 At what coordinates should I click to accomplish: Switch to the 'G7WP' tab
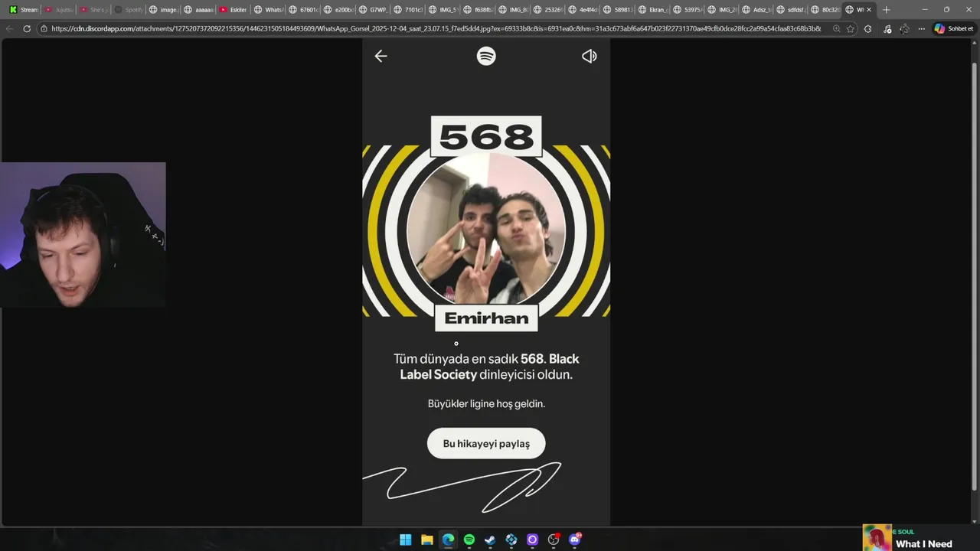click(x=373, y=10)
